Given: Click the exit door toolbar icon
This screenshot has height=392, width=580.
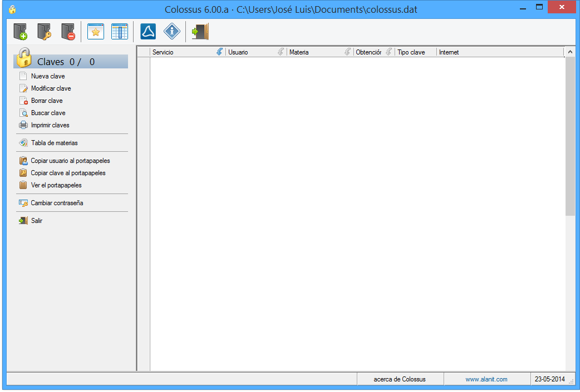Looking at the screenshot, I should [200, 32].
